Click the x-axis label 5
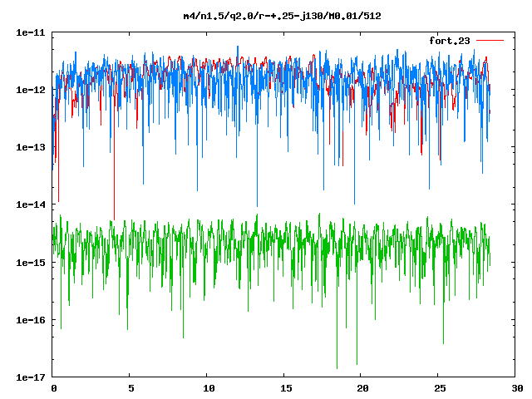 [131, 388]
